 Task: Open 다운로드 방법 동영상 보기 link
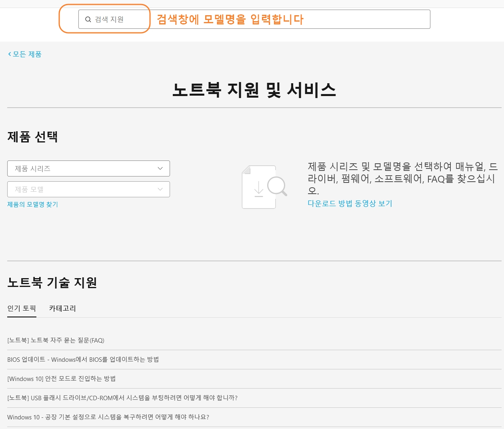tap(350, 203)
